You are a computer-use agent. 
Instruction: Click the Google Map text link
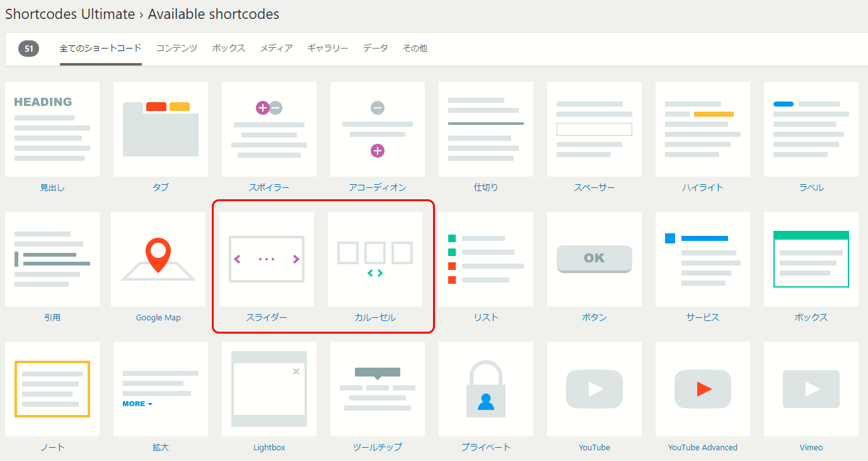point(158,318)
